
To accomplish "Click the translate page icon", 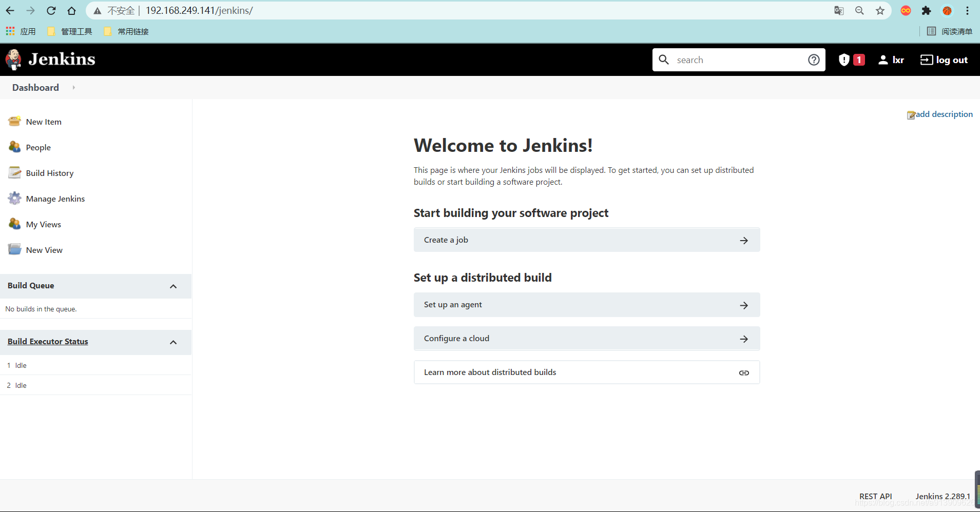I will 839,10.
